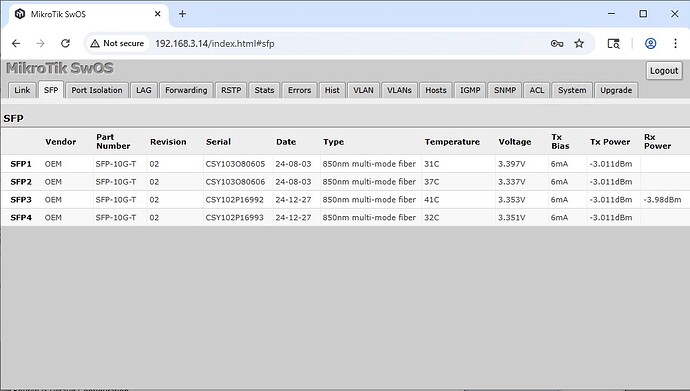Reload the SwOS page
The height and width of the screenshot is (391, 690).
click(66, 44)
